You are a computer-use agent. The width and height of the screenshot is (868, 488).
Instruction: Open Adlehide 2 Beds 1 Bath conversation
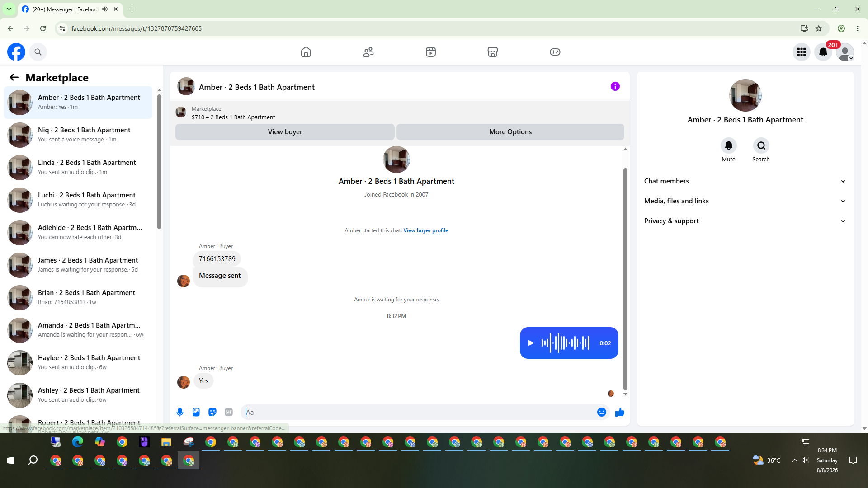78,233
